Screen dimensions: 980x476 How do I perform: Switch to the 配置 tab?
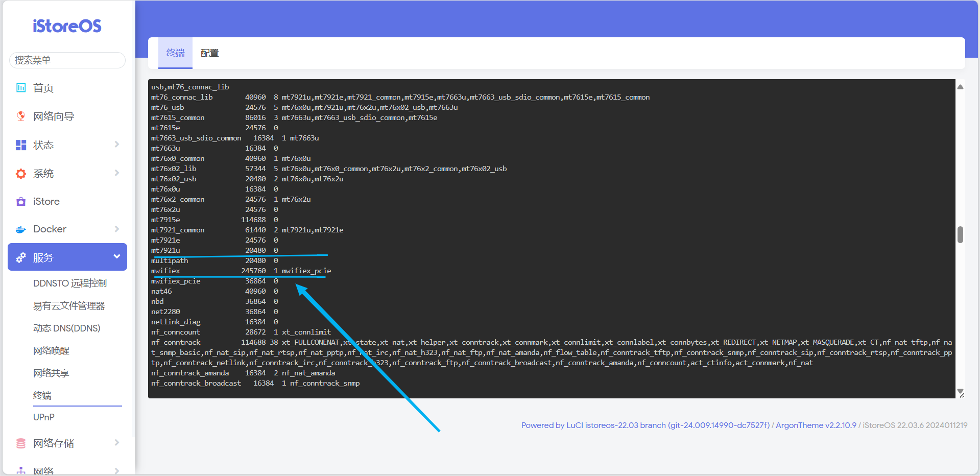209,53
